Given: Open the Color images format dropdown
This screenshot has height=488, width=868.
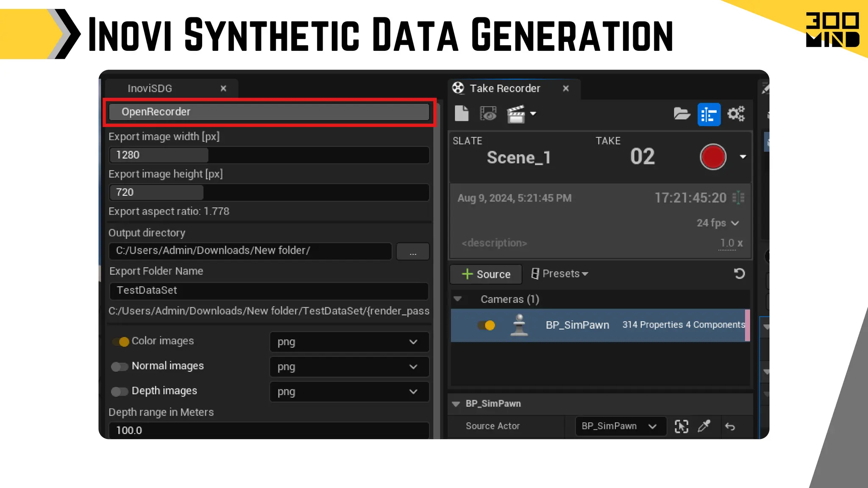Looking at the screenshot, I should [350, 342].
